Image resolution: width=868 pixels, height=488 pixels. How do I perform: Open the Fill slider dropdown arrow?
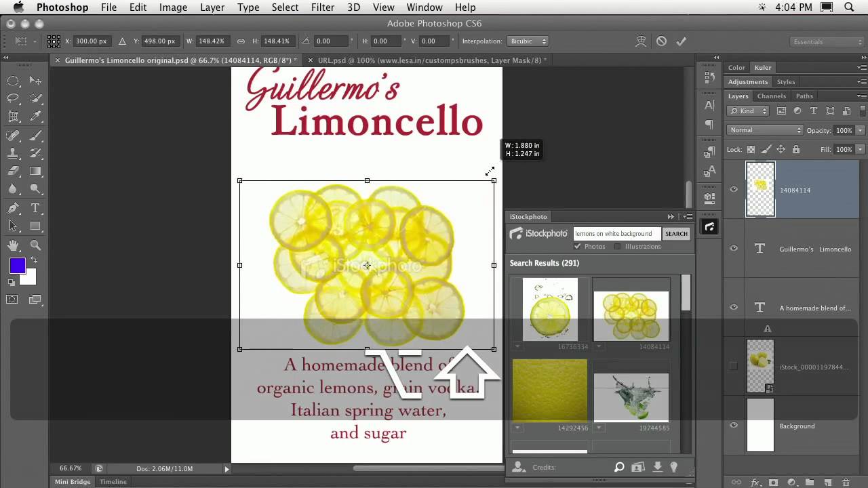point(860,149)
